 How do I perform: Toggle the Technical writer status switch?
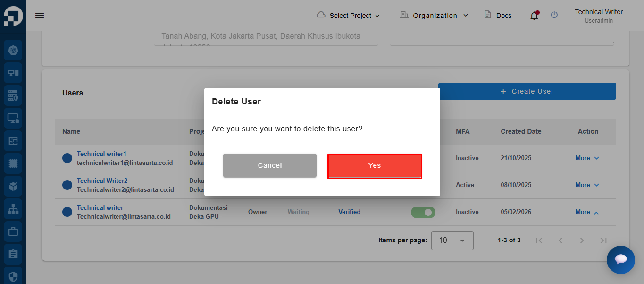[x=423, y=212]
